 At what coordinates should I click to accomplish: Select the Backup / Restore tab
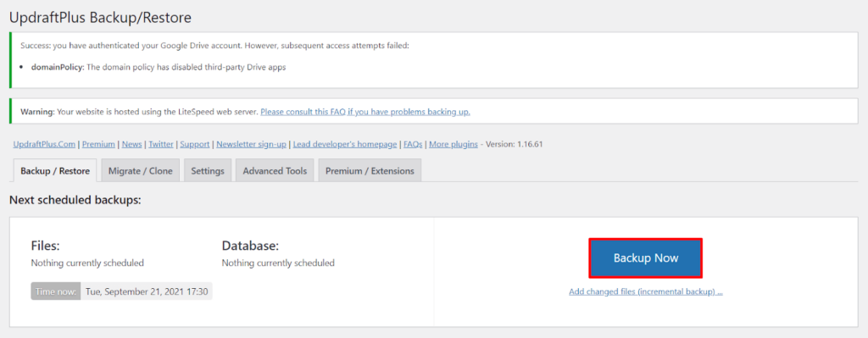point(55,171)
